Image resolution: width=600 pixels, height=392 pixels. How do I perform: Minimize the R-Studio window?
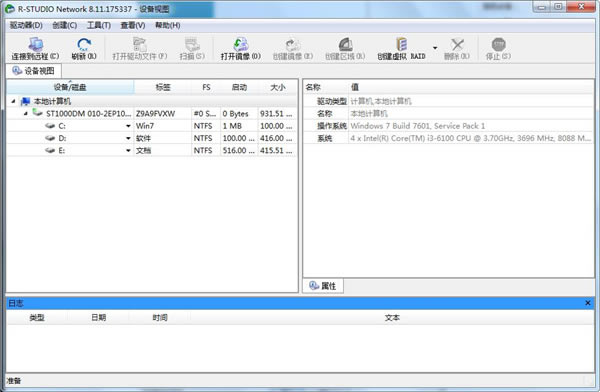click(x=541, y=7)
